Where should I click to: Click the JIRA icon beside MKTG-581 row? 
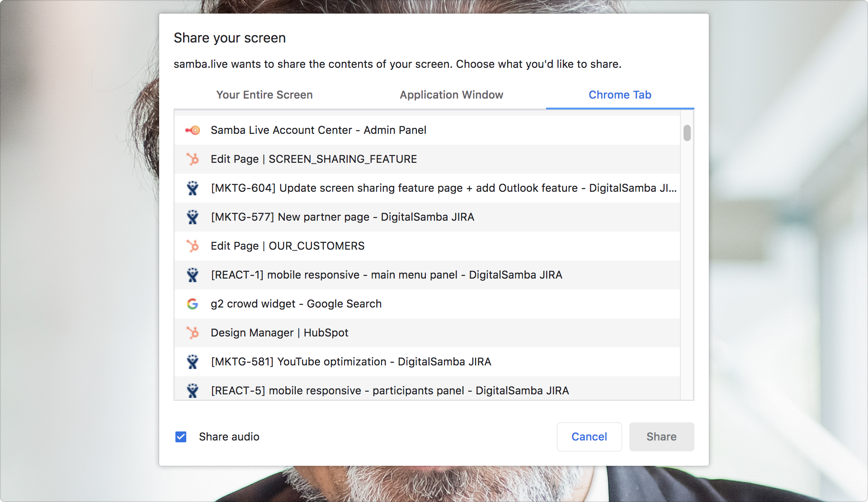tap(193, 362)
